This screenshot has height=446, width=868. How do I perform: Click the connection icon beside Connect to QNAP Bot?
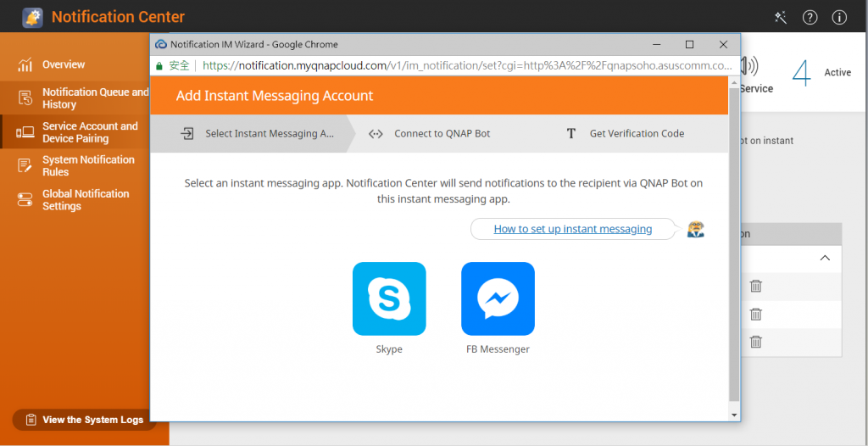coord(376,133)
